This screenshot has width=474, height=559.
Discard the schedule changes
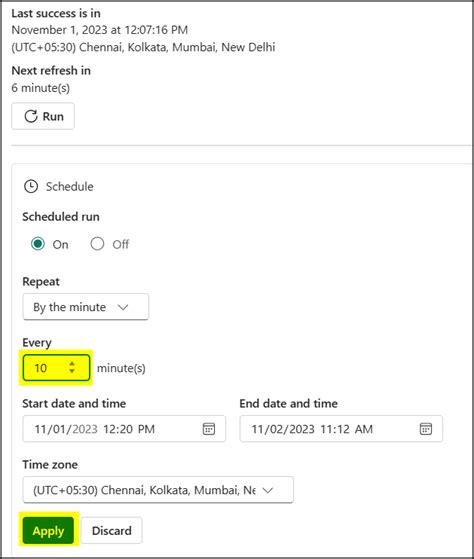[x=112, y=530]
